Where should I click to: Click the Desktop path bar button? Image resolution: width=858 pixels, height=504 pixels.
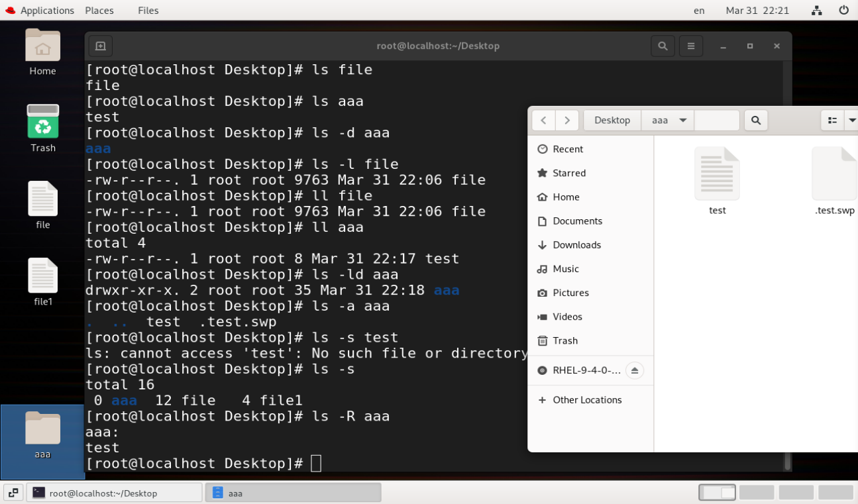pos(612,121)
